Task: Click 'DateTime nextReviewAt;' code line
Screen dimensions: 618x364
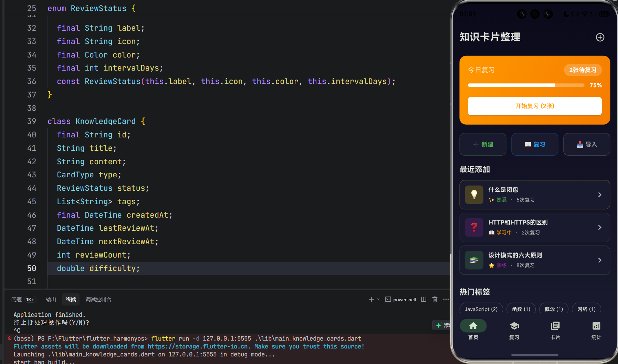Action: [108, 241]
